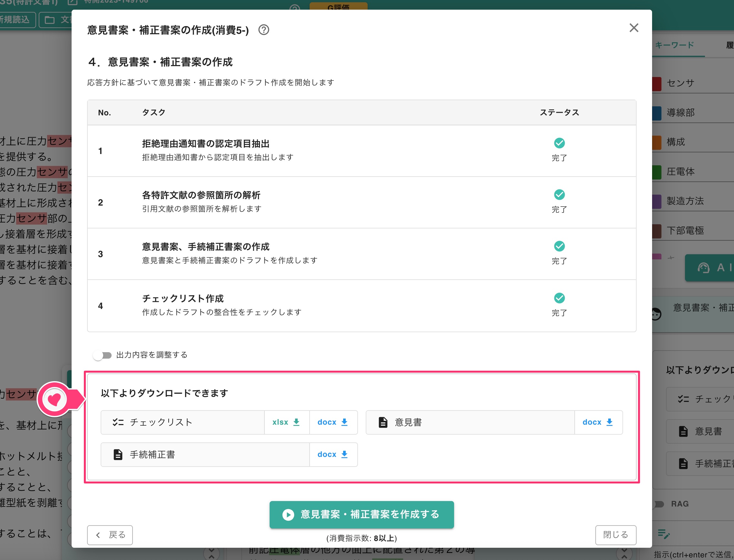Screen dimensions: 734x560
Task: Click the 下部電極 keyword label
Action: point(685,230)
